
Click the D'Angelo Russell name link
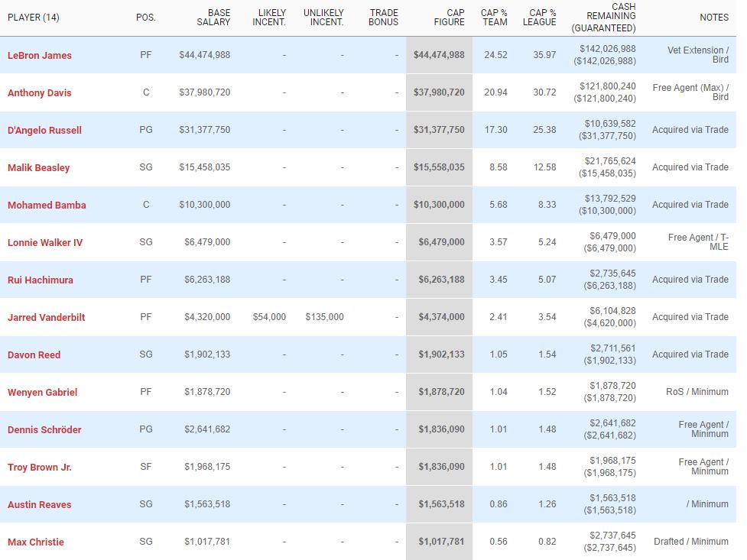pos(44,130)
